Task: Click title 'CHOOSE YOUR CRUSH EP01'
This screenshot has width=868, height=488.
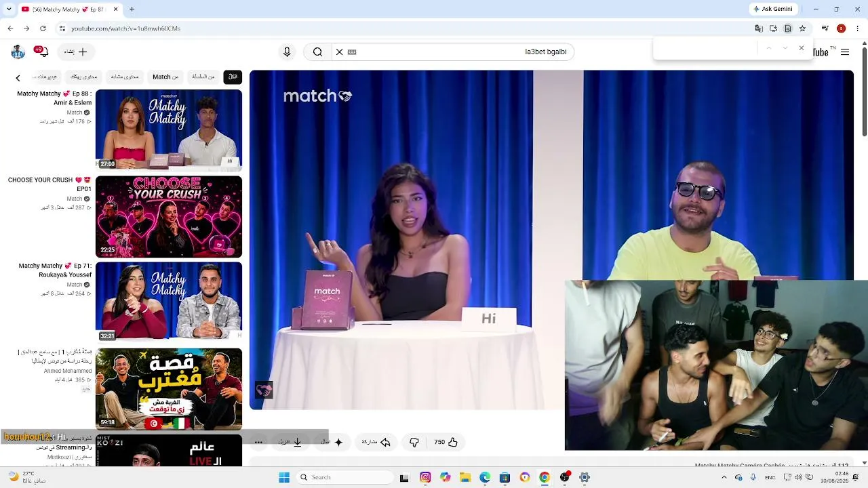Action: [x=50, y=184]
